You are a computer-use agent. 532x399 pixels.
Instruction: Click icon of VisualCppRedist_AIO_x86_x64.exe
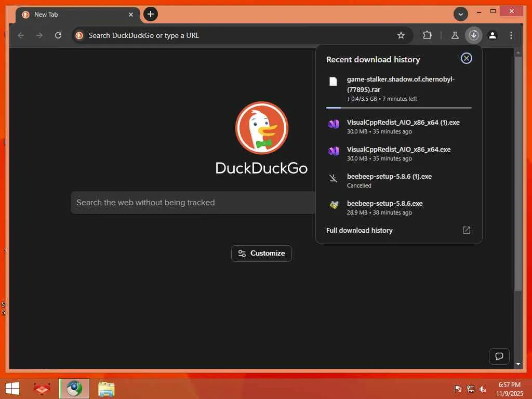pos(334,151)
